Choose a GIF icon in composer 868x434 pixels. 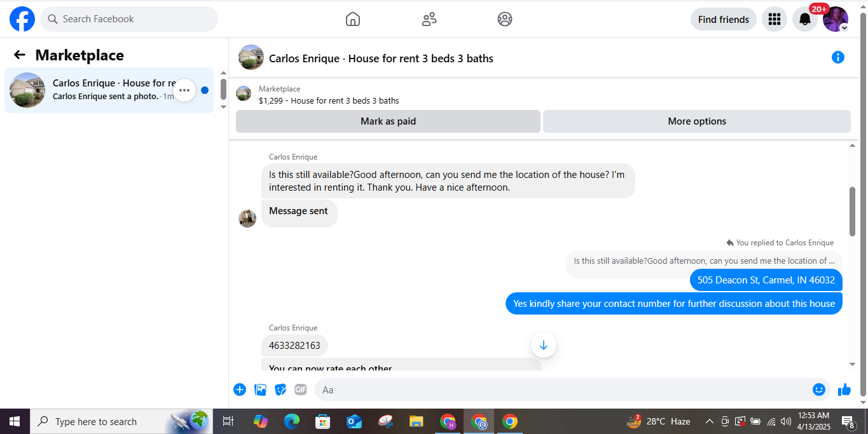301,390
